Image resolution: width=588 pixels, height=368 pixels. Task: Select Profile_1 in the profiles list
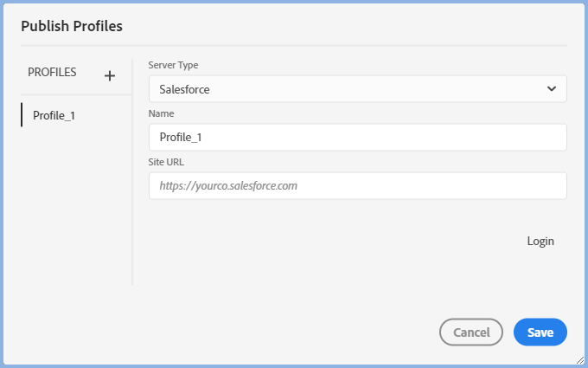click(54, 115)
